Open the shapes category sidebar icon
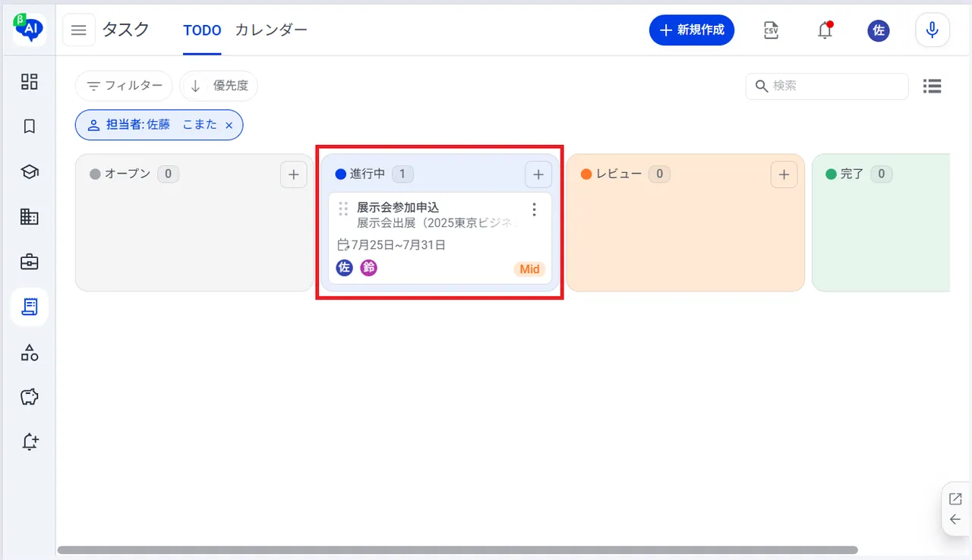972x560 pixels. 30,352
